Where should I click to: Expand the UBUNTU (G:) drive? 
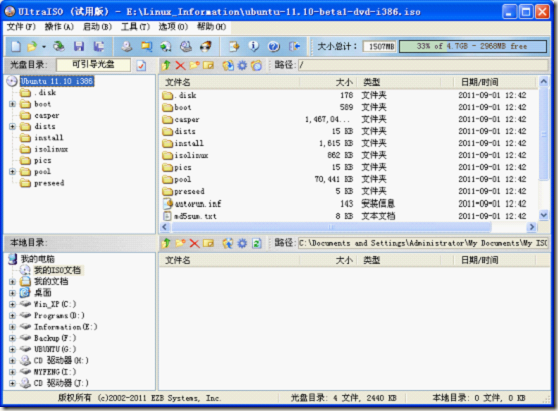click(12, 349)
